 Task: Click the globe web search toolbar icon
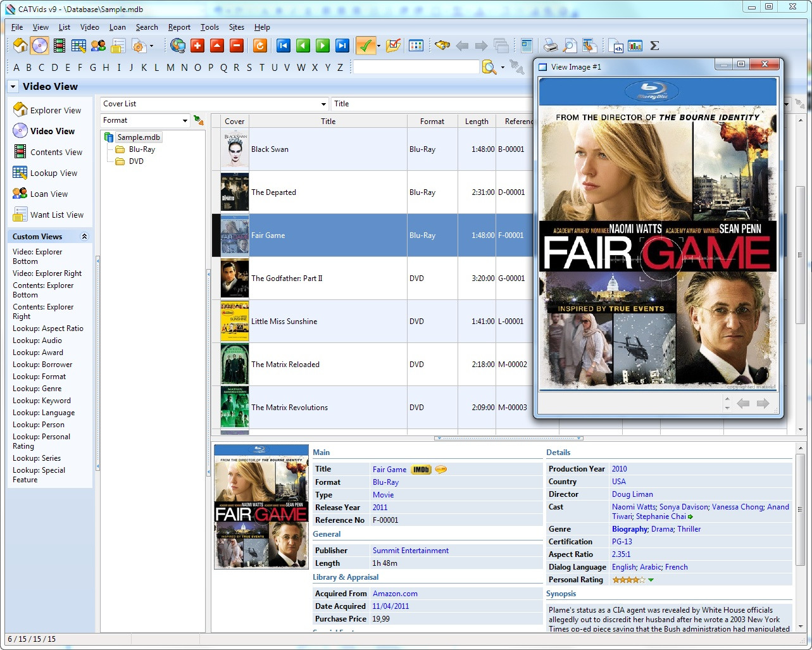(178, 46)
